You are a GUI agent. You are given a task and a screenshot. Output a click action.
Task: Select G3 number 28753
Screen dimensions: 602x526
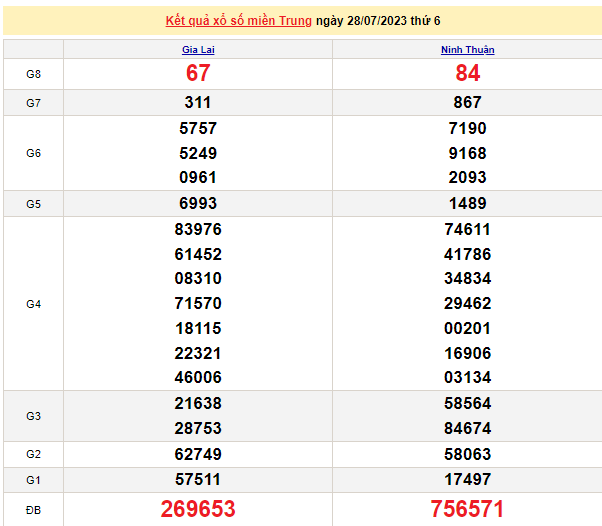(197, 428)
